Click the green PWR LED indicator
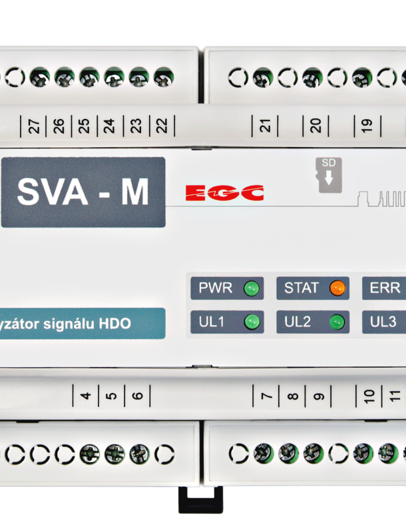Image resolution: width=406 pixels, height=532 pixels. click(252, 289)
